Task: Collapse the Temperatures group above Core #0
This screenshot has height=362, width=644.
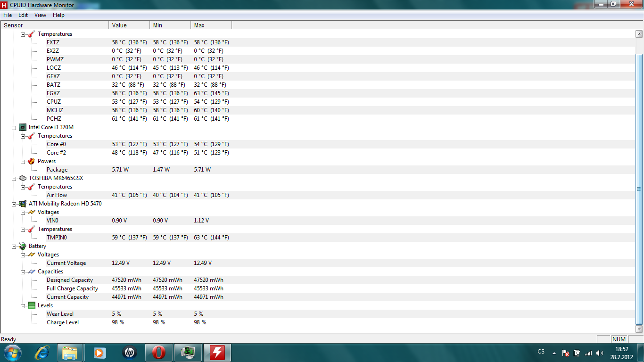Action: 23,136
